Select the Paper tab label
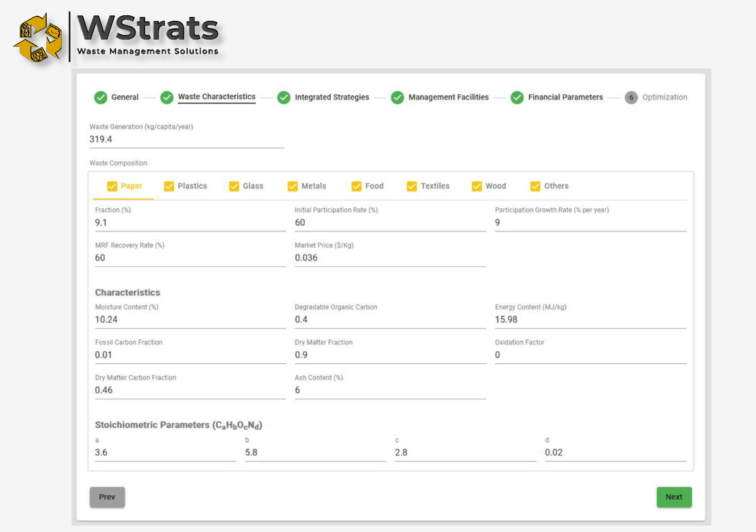The image size is (756, 532). point(131,186)
